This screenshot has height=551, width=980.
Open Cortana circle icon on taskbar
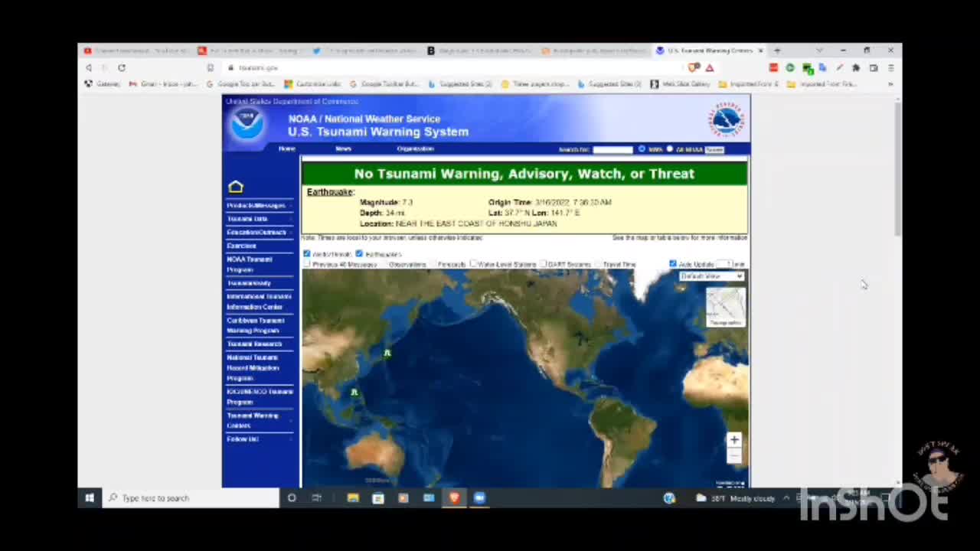click(x=292, y=498)
